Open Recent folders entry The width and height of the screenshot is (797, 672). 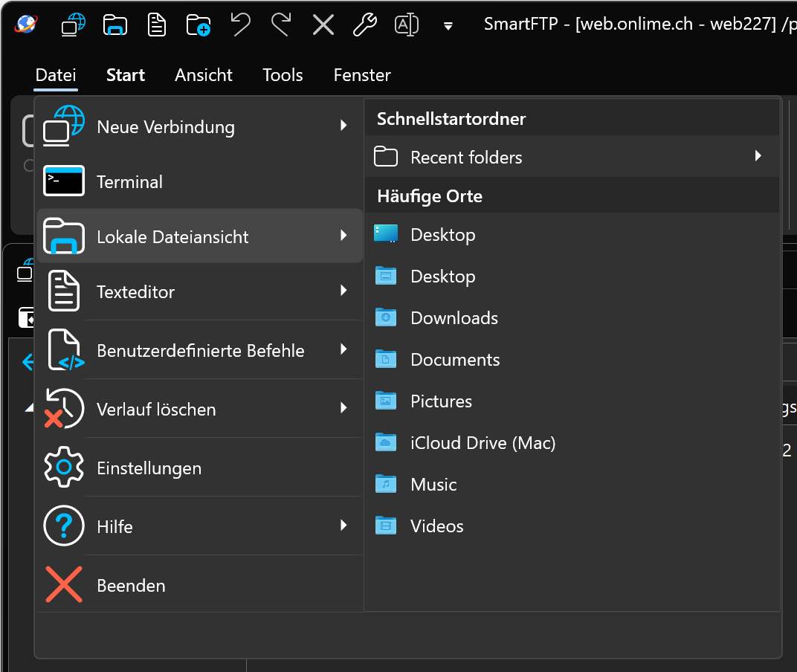coord(572,157)
